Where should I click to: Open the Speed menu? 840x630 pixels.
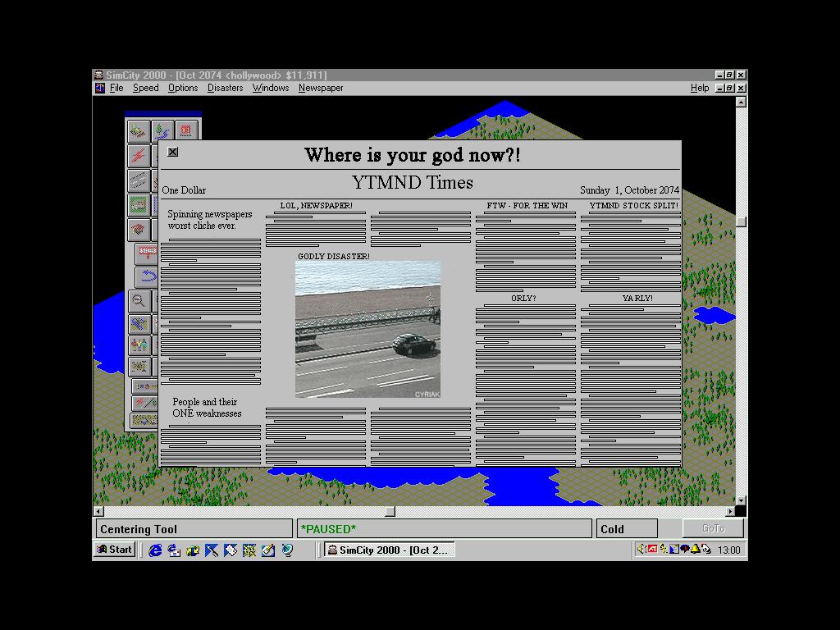146,88
